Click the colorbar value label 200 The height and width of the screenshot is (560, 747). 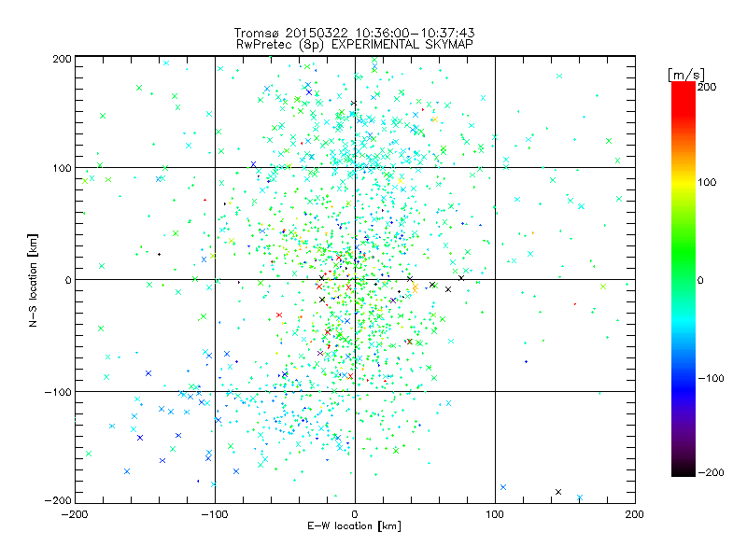[707, 87]
